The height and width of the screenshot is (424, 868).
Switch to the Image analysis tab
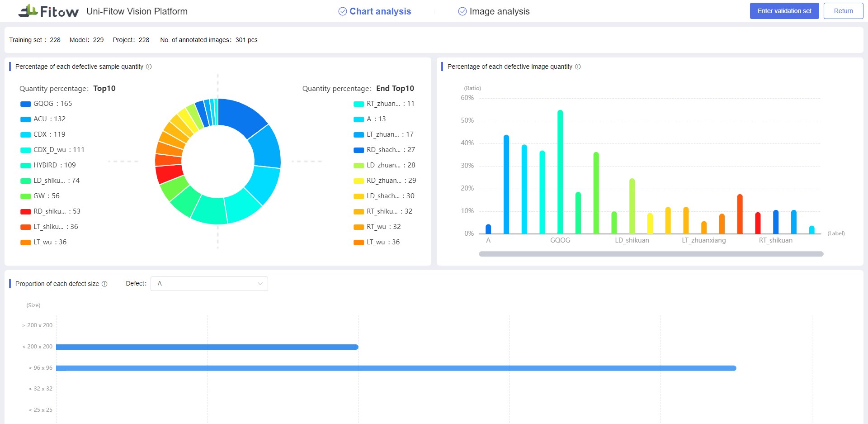pyautogui.click(x=494, y=11)
